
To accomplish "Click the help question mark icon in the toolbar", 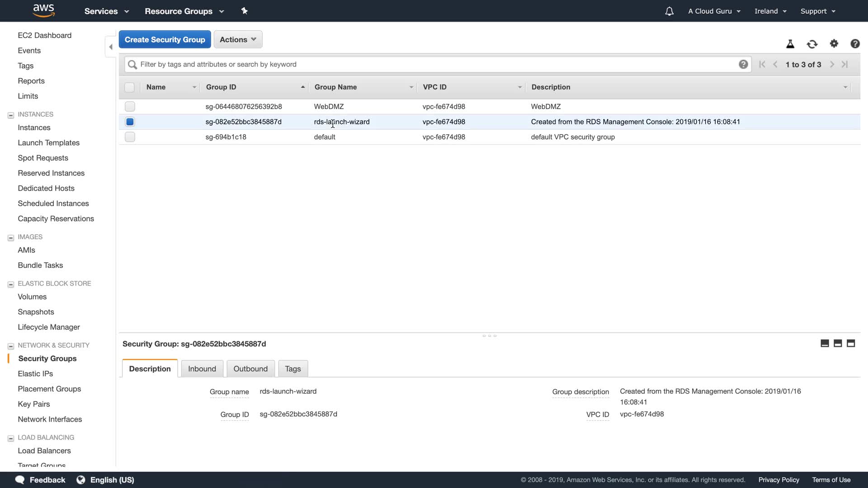I will pyautogui.click(x=855, y=44).
